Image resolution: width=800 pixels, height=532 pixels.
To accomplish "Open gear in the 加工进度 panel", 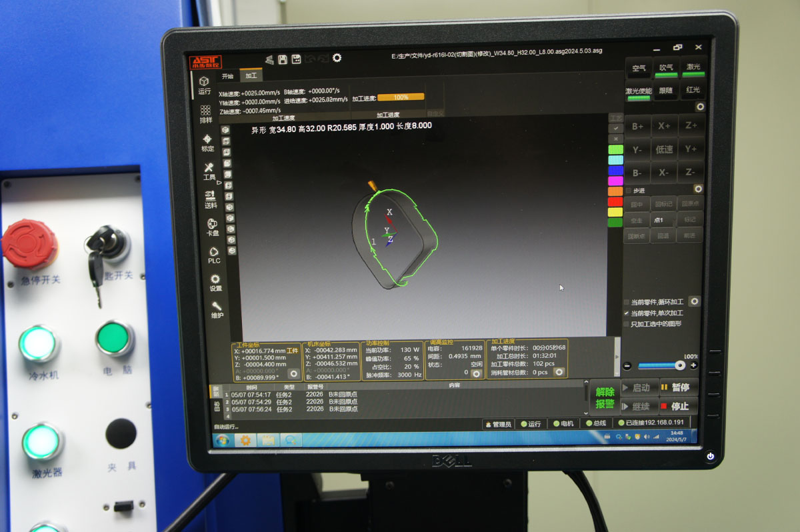I will pos(559,372).
